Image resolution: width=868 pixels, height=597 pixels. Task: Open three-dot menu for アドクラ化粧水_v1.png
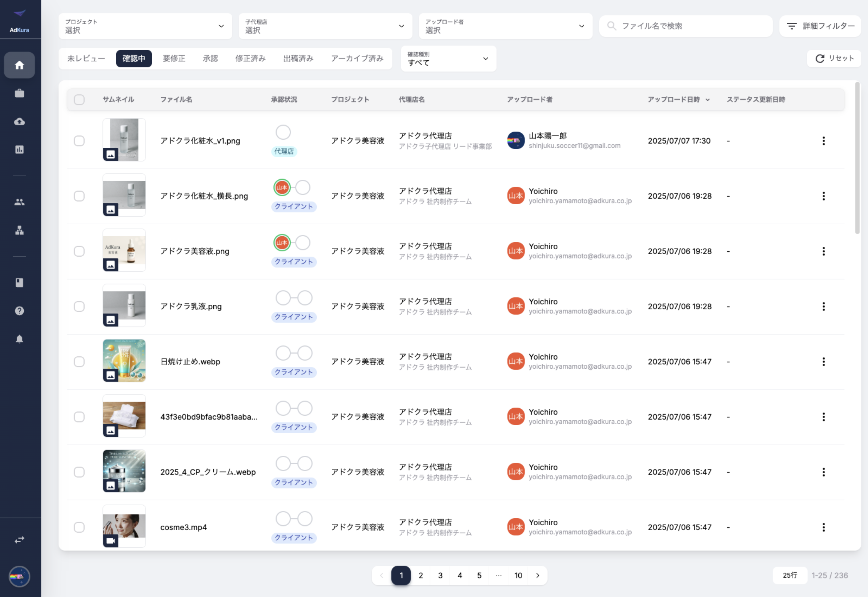823,141
